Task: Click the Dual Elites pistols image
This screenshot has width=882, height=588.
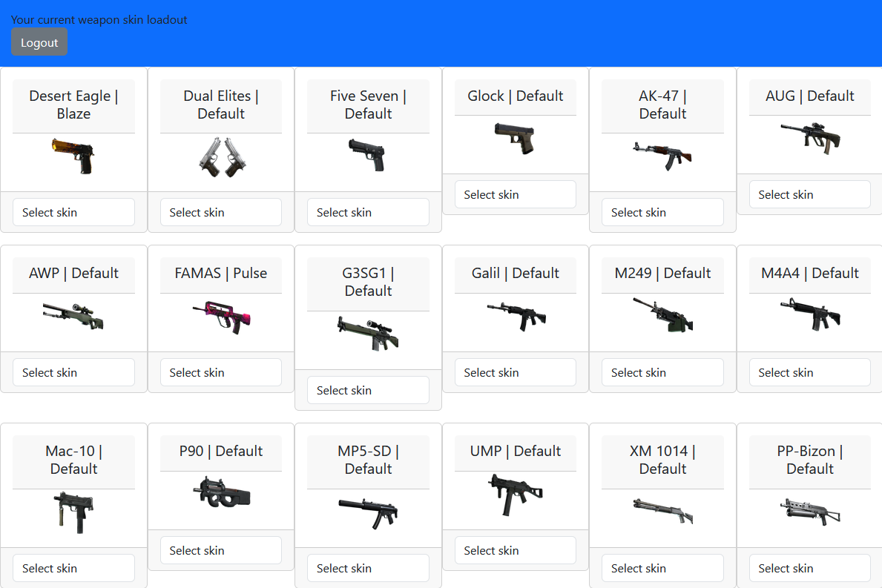Action: (x=221, y=157)
